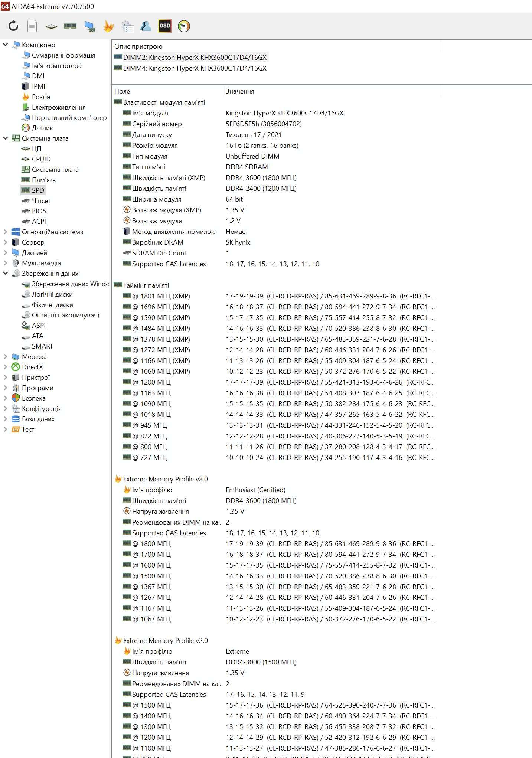Image resolution: width=532 pixels, height=758 pixels.
Task: Open the Датчик sensor item
Action: (x=42, y=128)
